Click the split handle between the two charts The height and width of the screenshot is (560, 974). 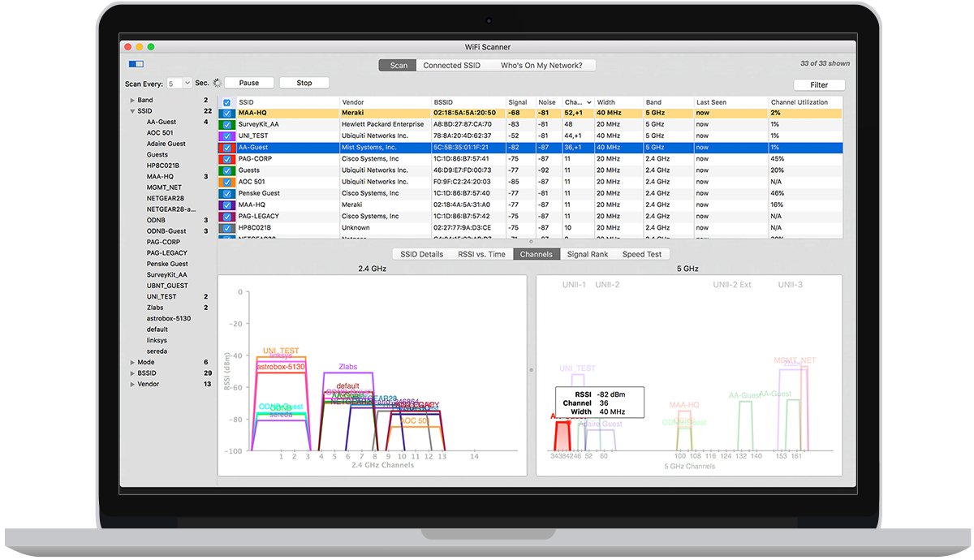(x=532, y=370)
